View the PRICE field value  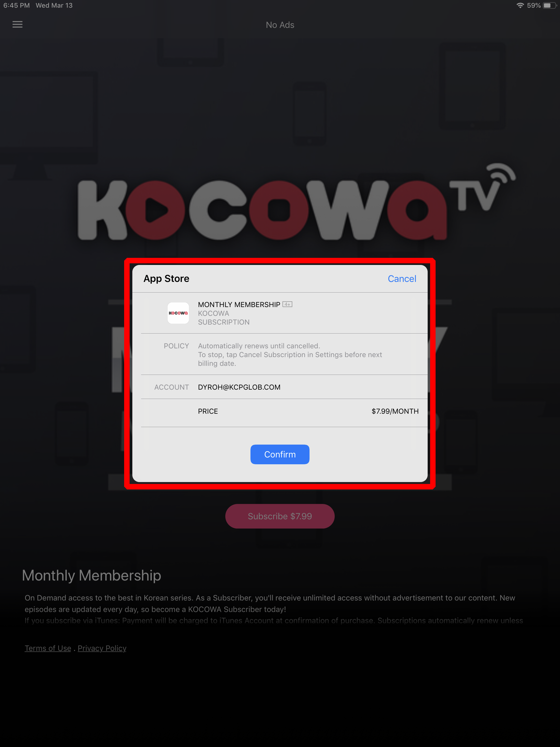[x=394, y=411]
